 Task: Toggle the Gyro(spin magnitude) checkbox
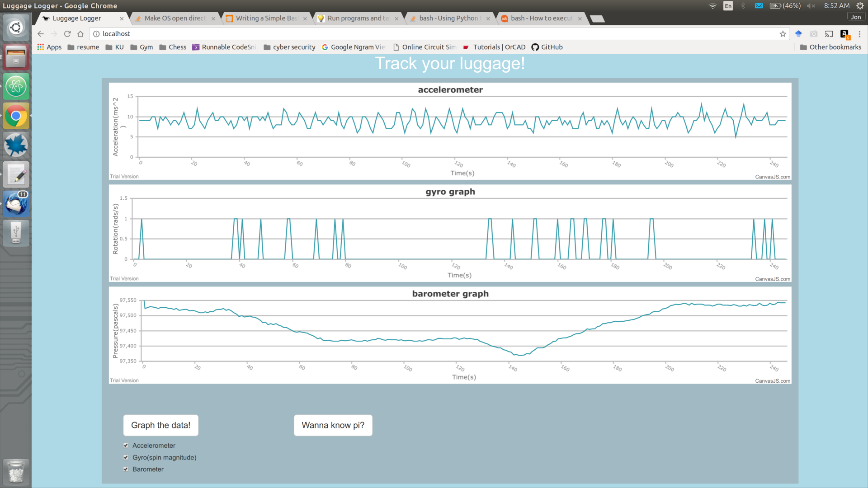tap(126, 457)
